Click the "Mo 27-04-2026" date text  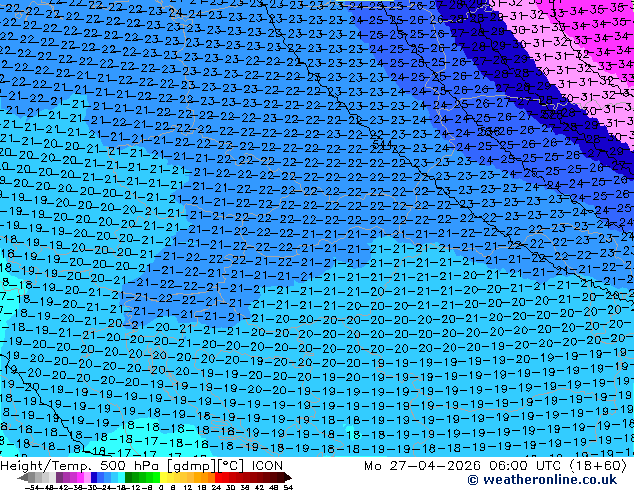click(422, 465)
